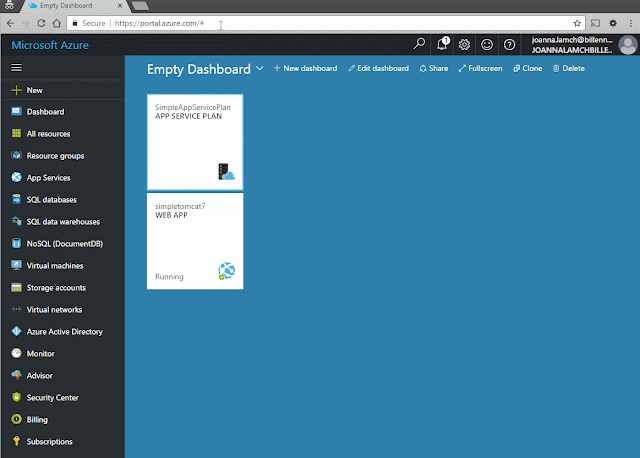Select Resource groups menu item

(x=62, y=156)
